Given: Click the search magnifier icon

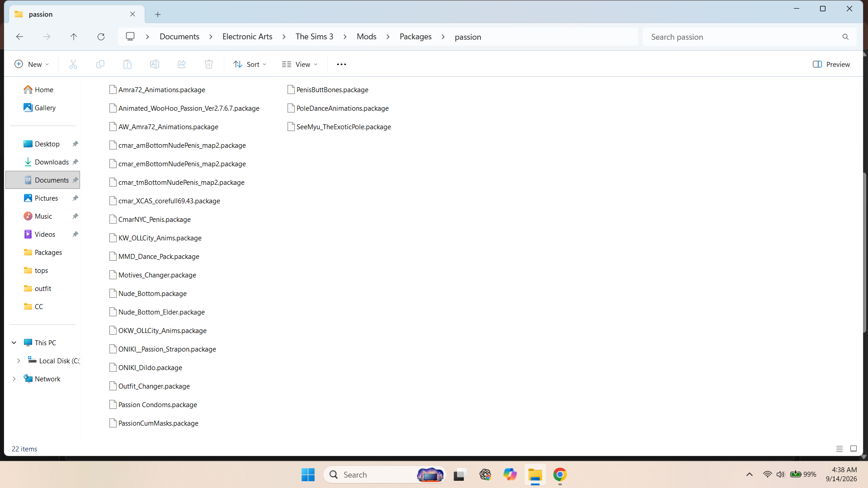Looking at the screenshot, I should pyautogui.click(x=845, y=37).
